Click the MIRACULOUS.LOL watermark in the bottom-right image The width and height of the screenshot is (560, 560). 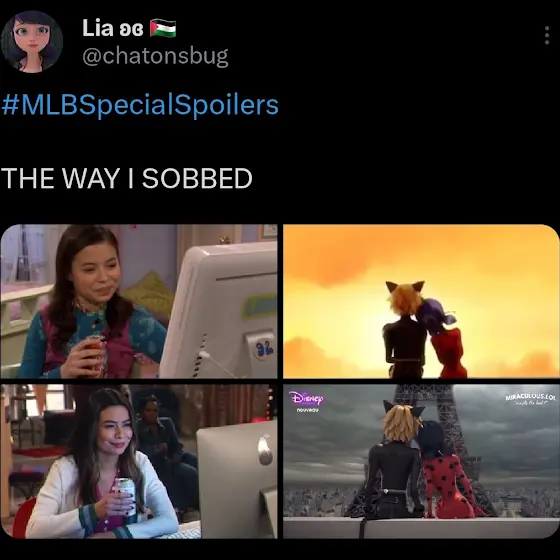coord(530,400)
